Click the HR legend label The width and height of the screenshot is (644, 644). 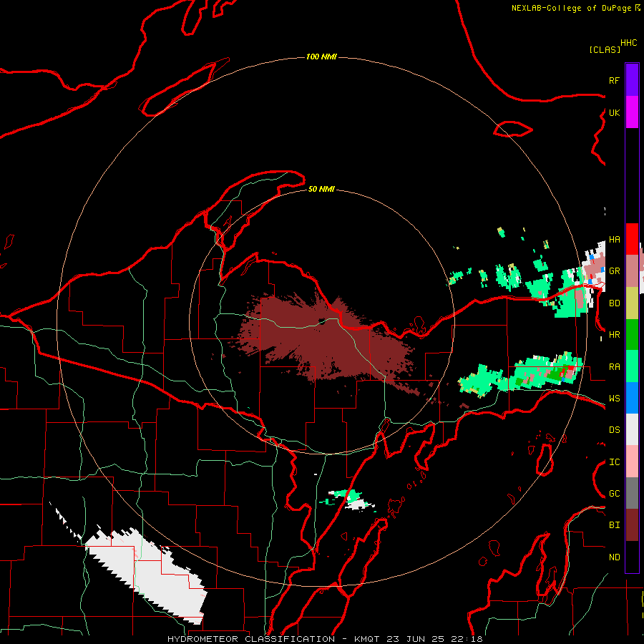click(614, 335)
